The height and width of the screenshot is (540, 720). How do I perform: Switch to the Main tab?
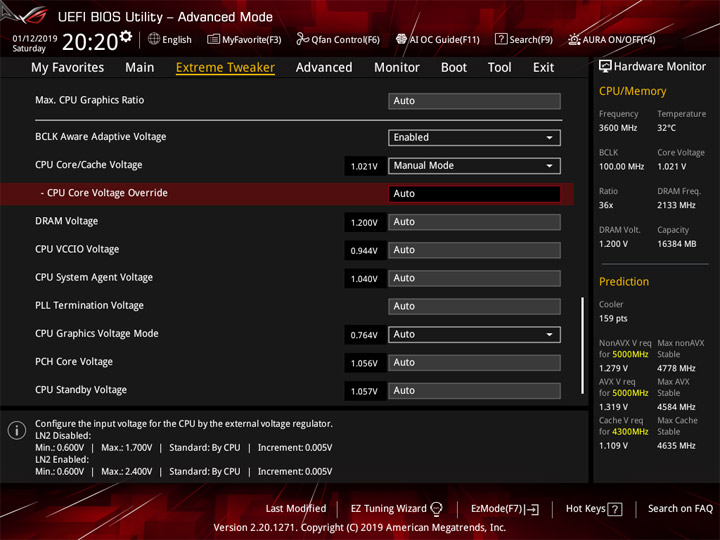(140, 68)
